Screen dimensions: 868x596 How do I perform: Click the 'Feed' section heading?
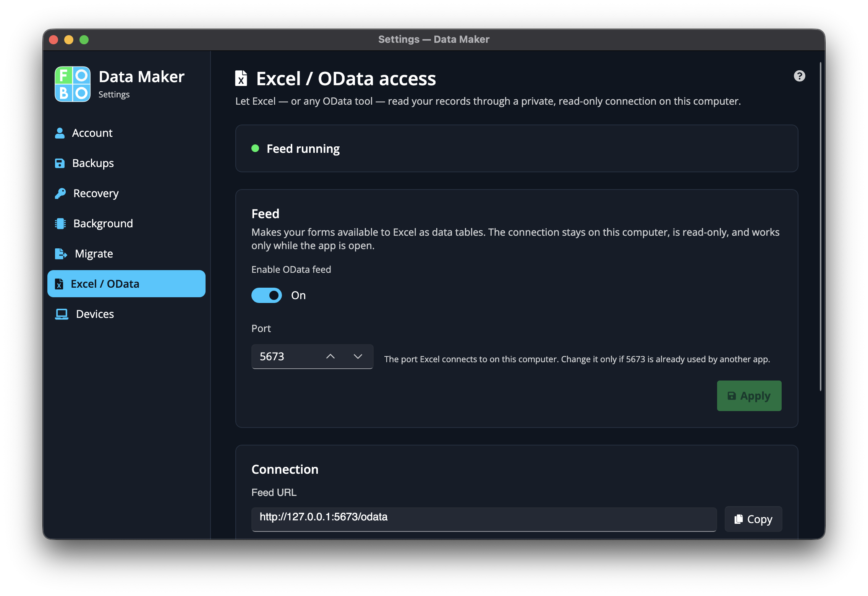pyautogui.click(x=265, y=214)
